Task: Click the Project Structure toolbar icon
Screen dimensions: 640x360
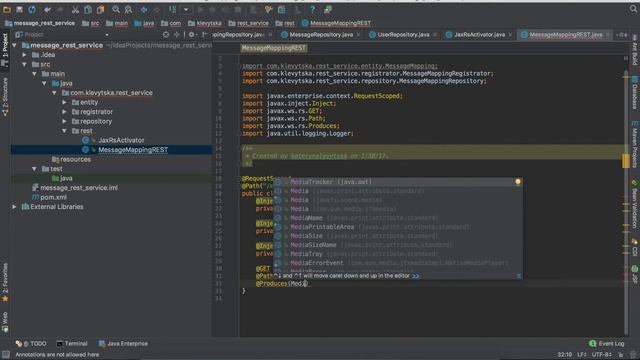Action: 282,9
